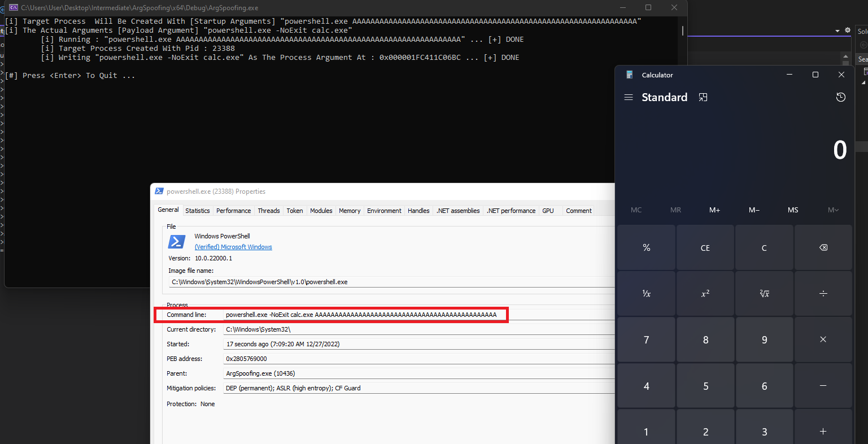Switch to the .NET performance tab
The height and width of the screenshot is (444, 868).
pyautogui.click(x=511, y=211)
